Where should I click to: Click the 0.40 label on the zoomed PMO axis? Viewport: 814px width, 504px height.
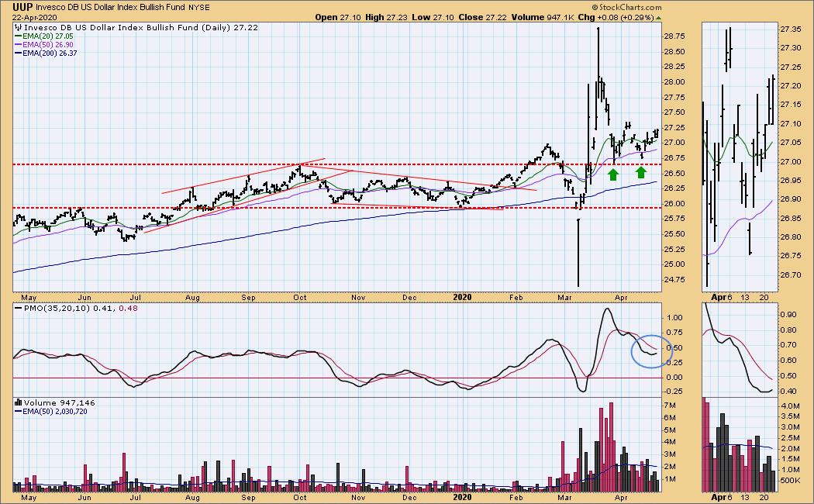pyautogui.click(x=788, y=392)
